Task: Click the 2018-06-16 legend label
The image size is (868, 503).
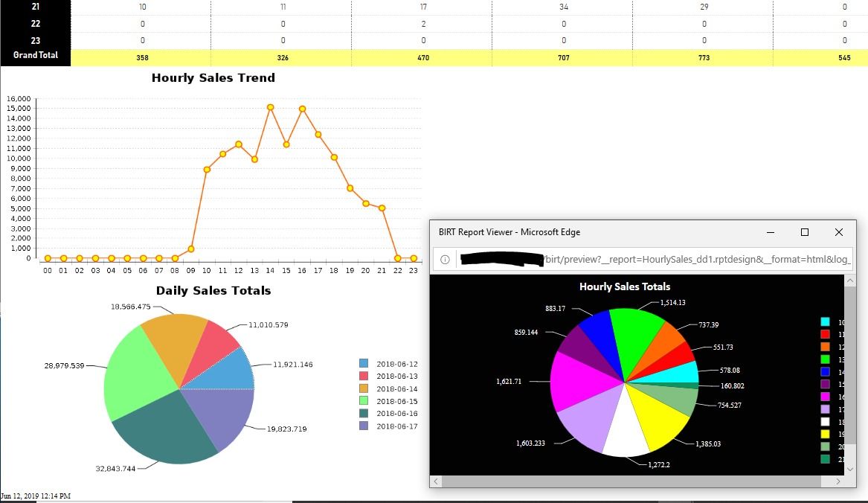Action: click(397, 413)
